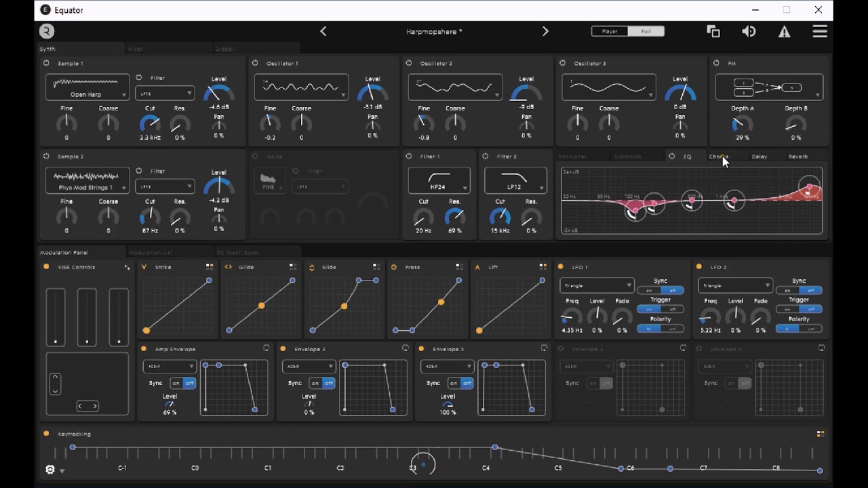Go to the next preset arrow
Viewport: 868px width, 488px height.
pos(545,31)
